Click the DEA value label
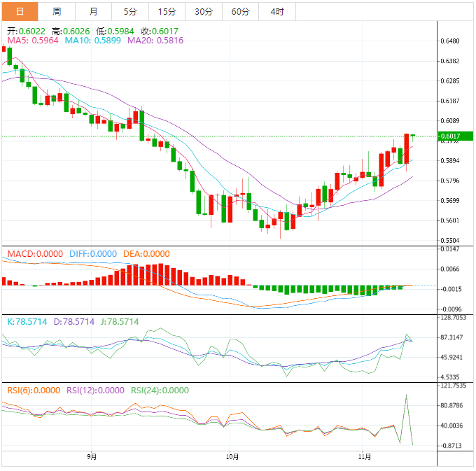476x471 pixels. coord(146,253)
